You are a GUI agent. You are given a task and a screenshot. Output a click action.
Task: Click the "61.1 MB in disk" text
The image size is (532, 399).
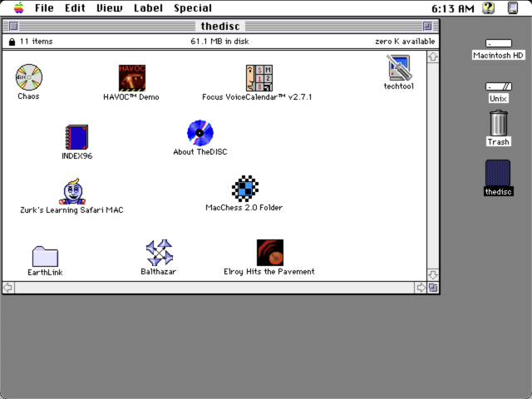[x=219, y=42]
